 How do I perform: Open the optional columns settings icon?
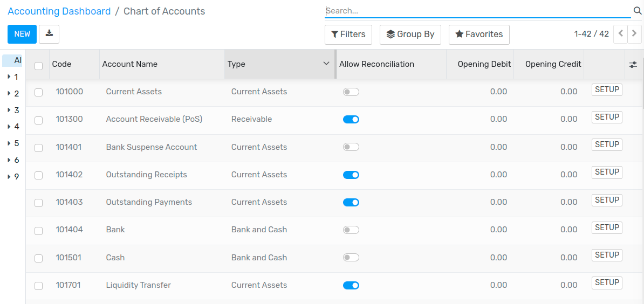[x=633, y=64]
